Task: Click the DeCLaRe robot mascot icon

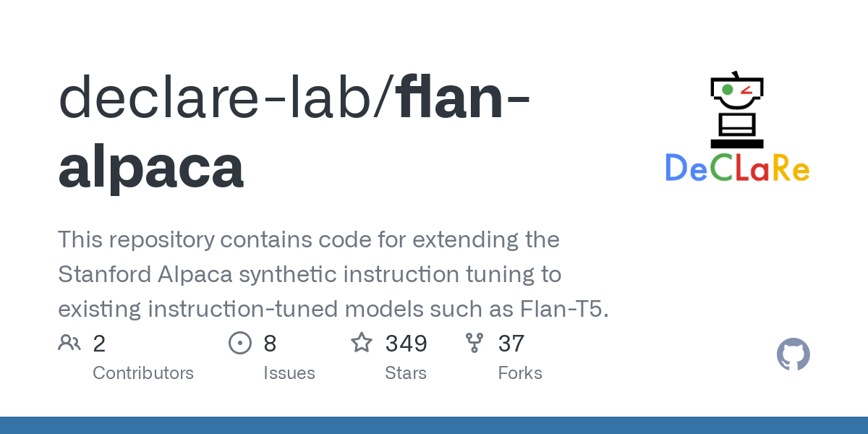Action: 737,109
